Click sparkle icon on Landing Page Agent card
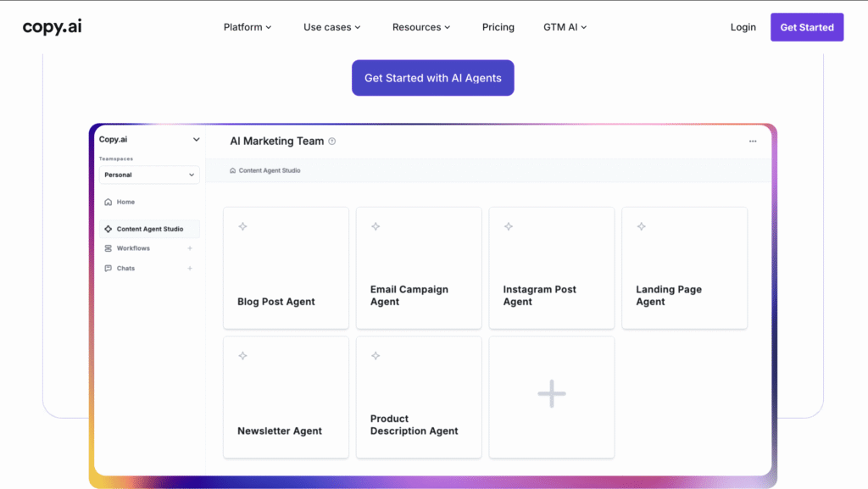 click(642, 226)
